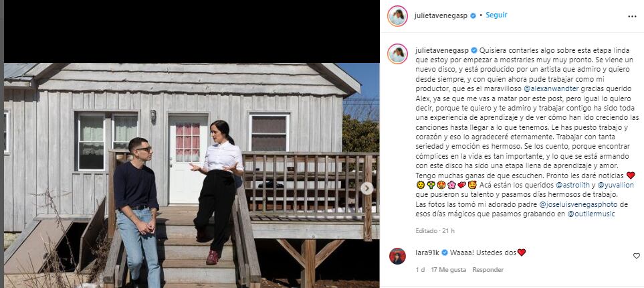This screenshot has width=644, height=288.
Task: Open lara91k's profile avatar
Action: click(397, 256)
